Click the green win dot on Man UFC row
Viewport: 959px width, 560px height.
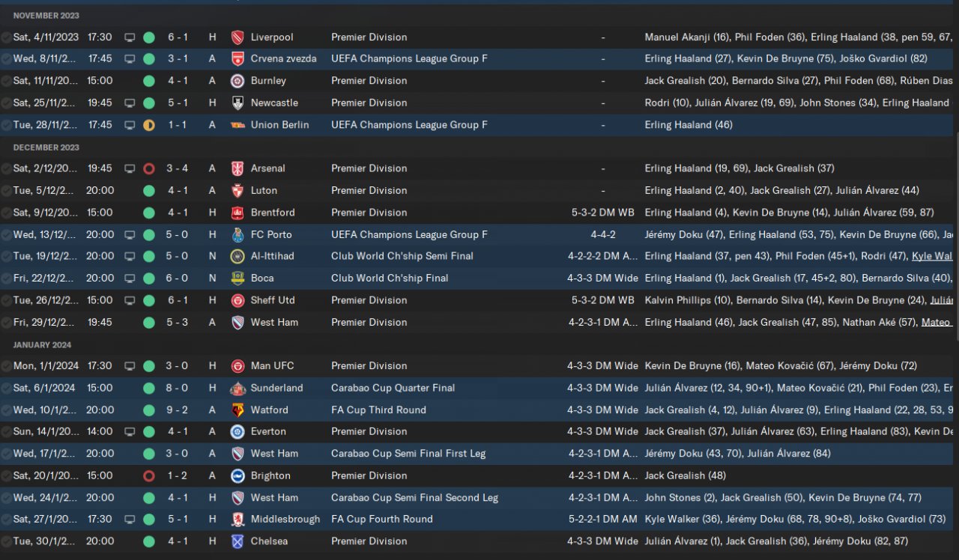pyautogui.click(x=149, y=366)
